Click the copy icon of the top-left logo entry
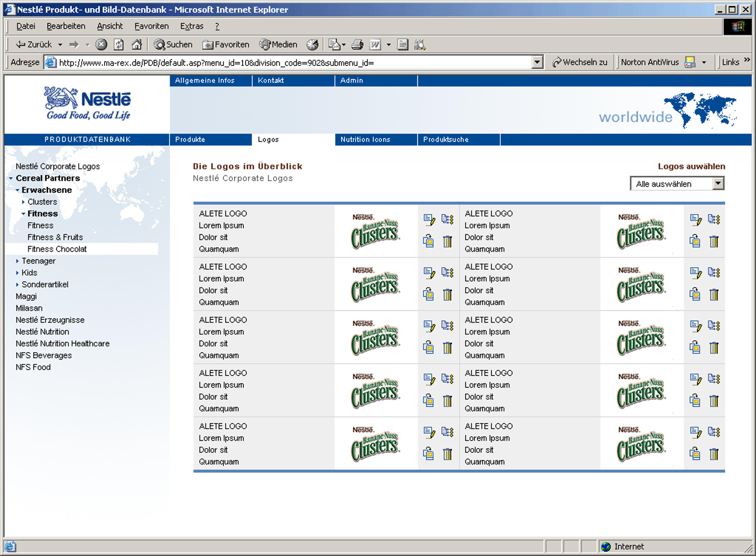This screenshot has width=756, height=556. (428, 241)
